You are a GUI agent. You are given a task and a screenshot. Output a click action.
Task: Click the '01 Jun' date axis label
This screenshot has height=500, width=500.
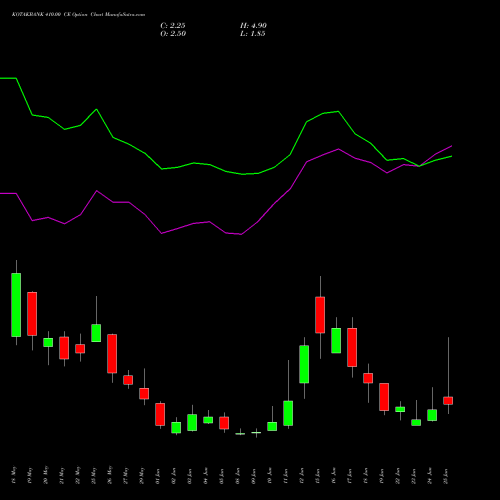158,476
